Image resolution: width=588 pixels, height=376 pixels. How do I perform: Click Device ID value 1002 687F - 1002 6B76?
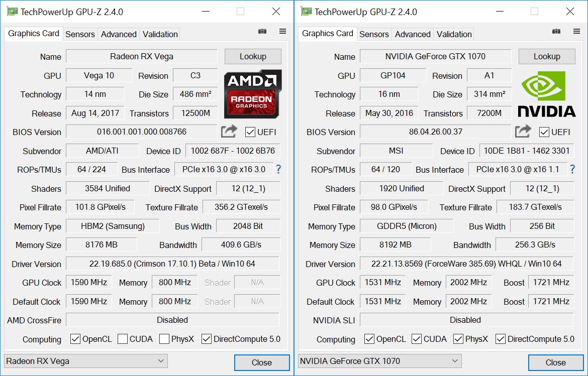point(233,151)
